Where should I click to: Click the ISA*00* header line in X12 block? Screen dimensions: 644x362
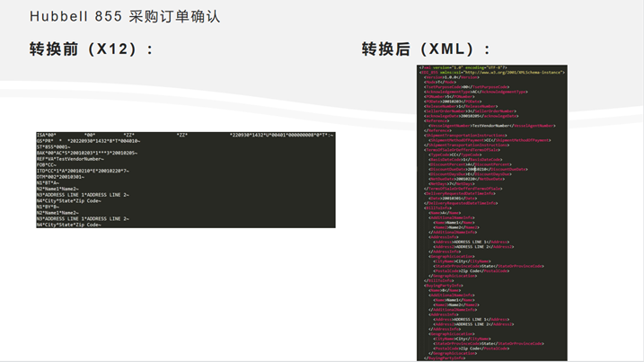tap(185, 135)
